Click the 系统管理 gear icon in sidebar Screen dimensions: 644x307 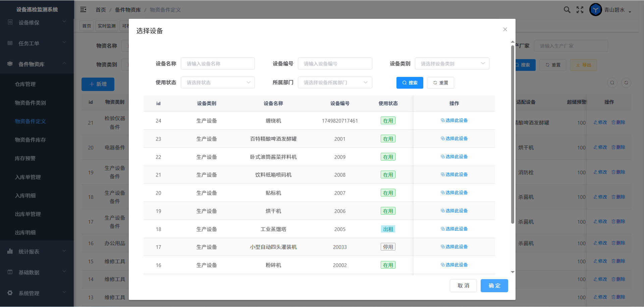coord(10,293)
